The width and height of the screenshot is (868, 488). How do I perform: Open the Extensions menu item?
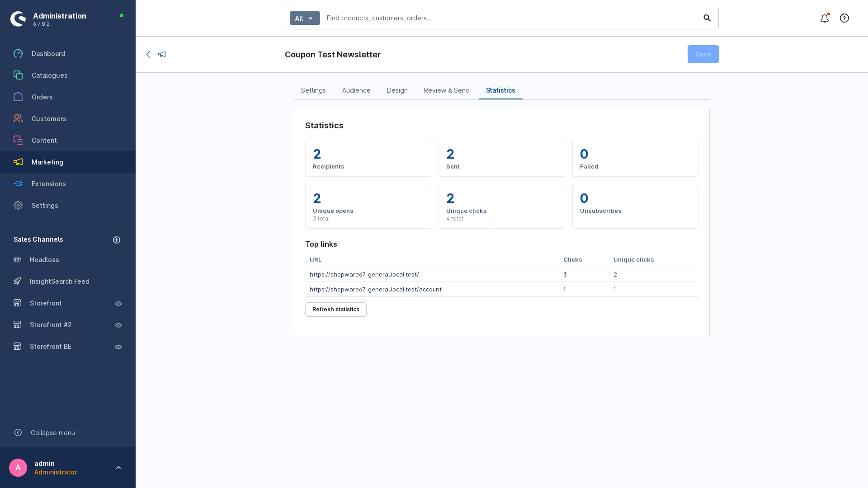pyautogui.click(x=68, y=184)
